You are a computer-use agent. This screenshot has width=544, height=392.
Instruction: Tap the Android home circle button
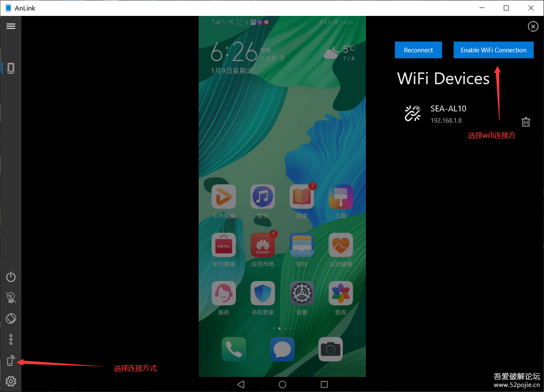[282, 384]
